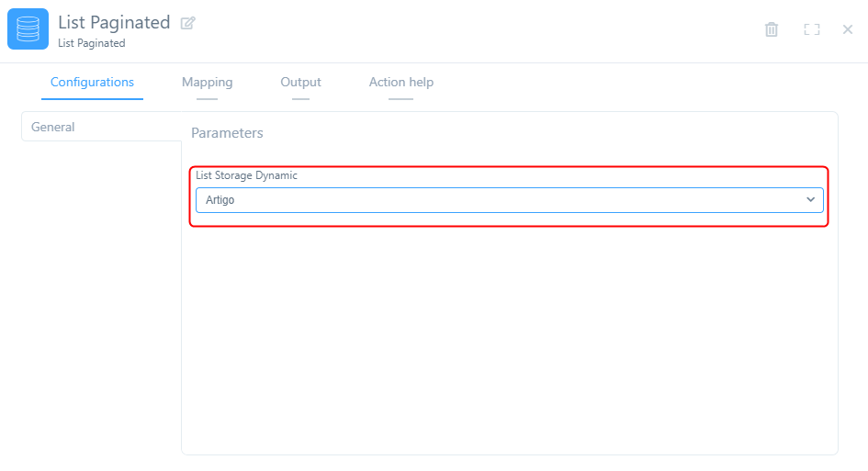Click the chevron arrow of the storage dropdown
Image resolution: width=868 pixels, height=471 pixels.
810,200
